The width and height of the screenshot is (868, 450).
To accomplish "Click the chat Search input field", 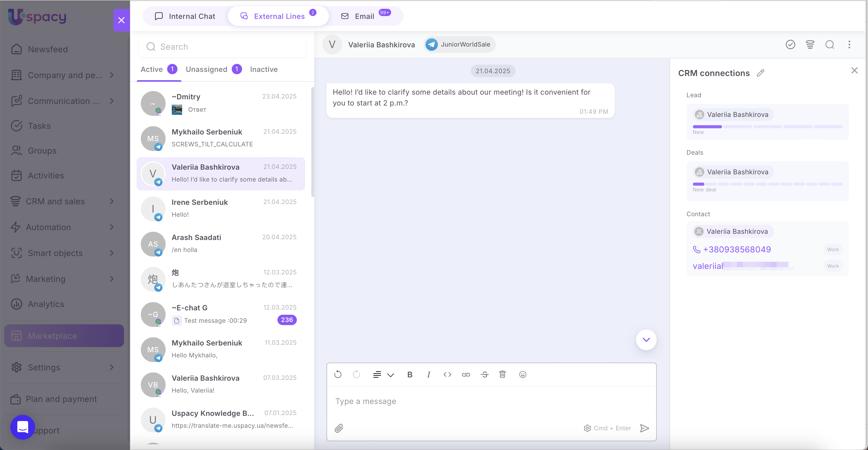I will click(222, 47).
